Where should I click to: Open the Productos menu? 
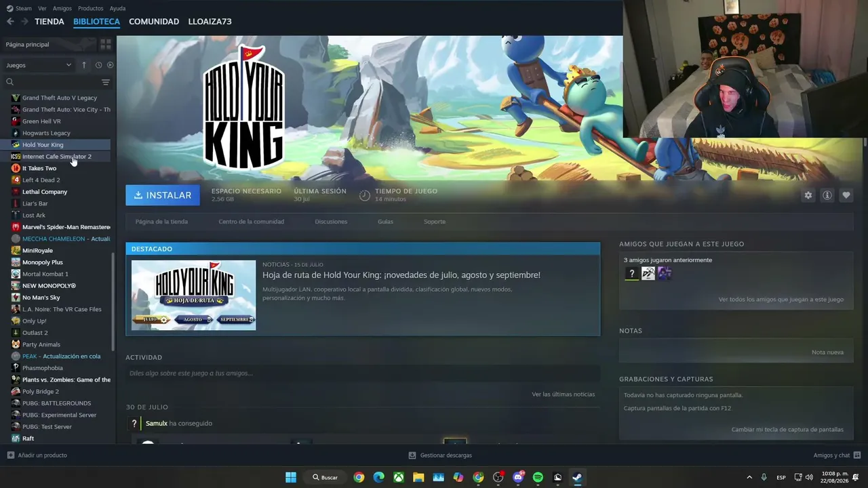[91, 8]
